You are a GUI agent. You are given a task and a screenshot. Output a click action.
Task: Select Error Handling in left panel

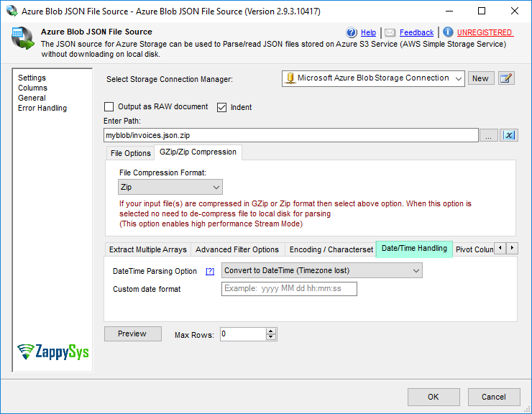click(x=42, y=108)
